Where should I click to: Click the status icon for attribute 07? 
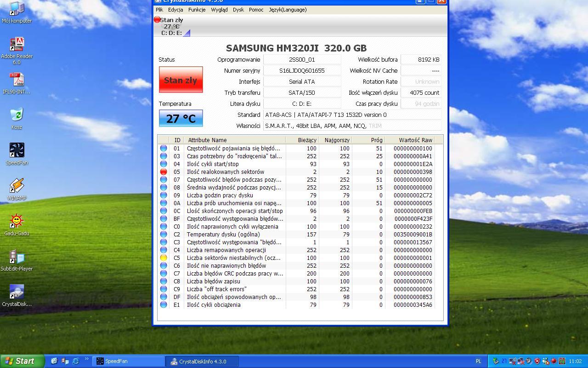pos(164,180)
